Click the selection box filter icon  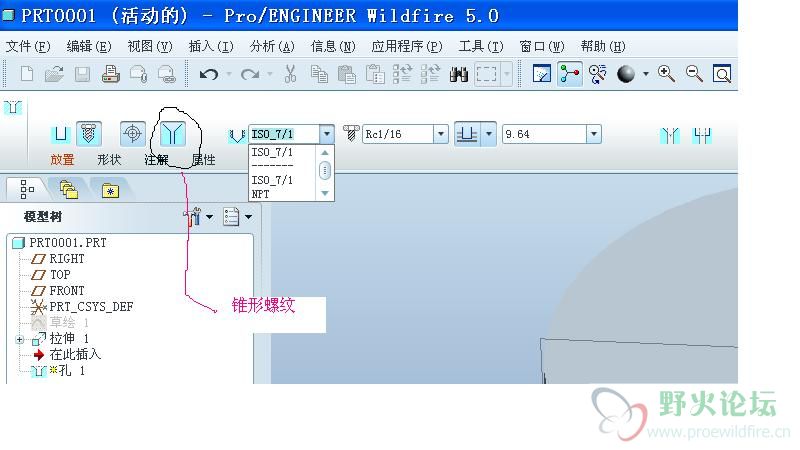click(x=486, y=74)
